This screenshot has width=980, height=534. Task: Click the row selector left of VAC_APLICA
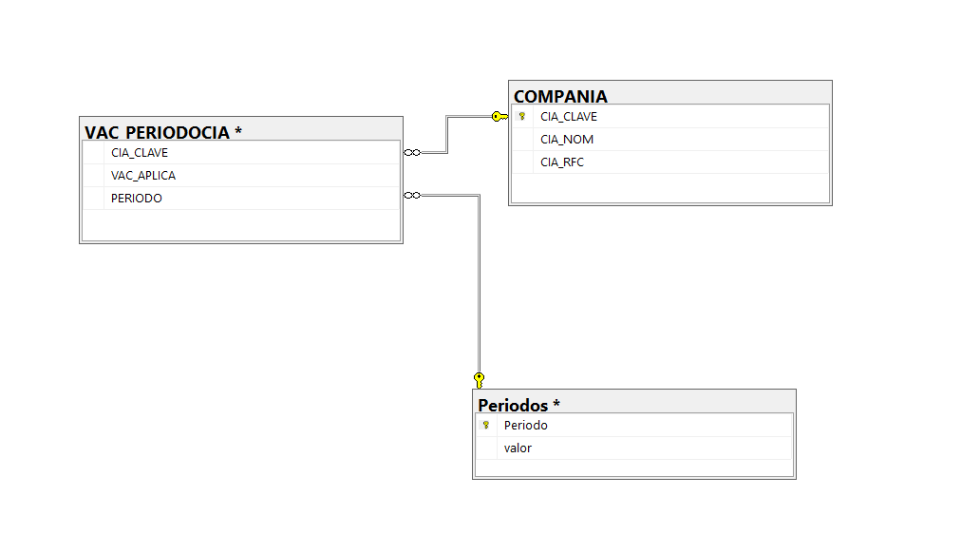(x=93, y=176)
